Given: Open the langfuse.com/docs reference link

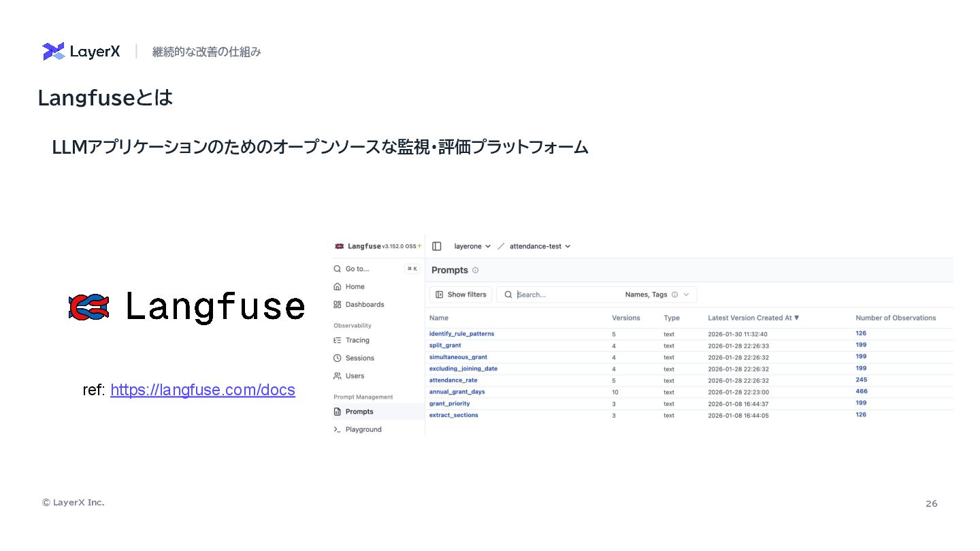Looking at the screenshot, I should click(202, 390).
